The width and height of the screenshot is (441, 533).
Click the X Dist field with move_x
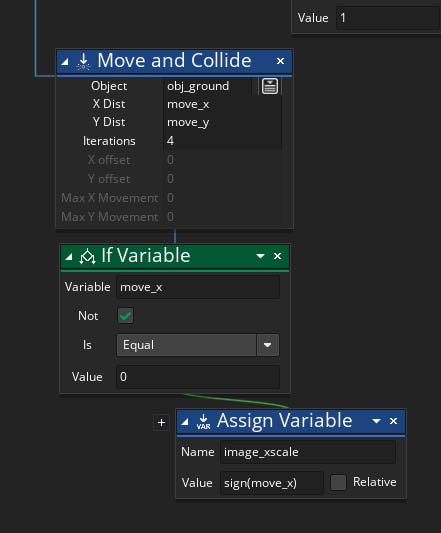[x=222, y=104]
